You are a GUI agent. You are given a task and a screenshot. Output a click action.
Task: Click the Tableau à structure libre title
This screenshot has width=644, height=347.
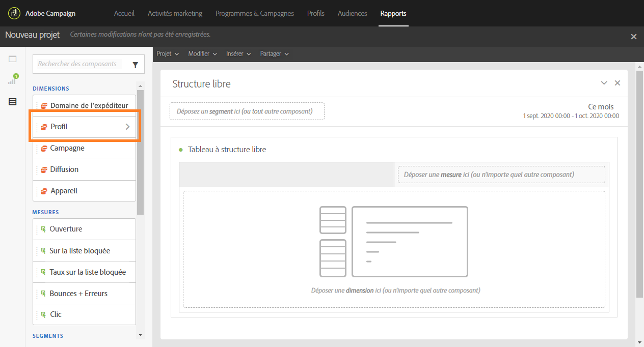click(227, 150)
